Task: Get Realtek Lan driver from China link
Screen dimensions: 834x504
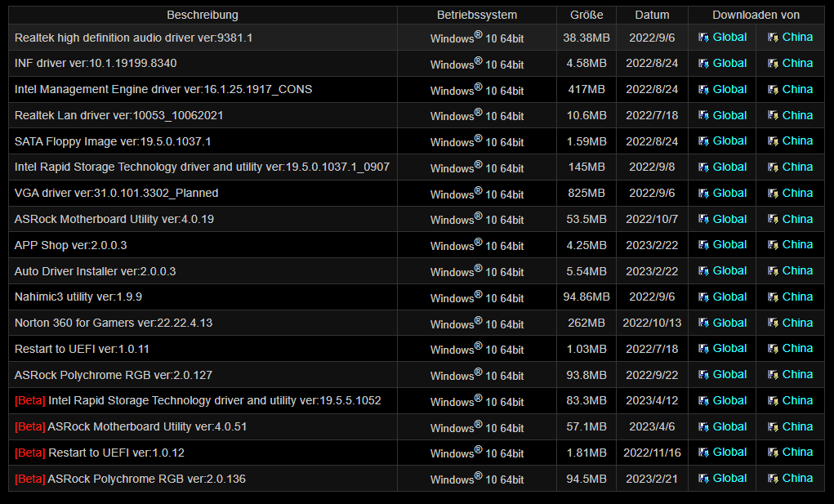Action: pos(797,115)
